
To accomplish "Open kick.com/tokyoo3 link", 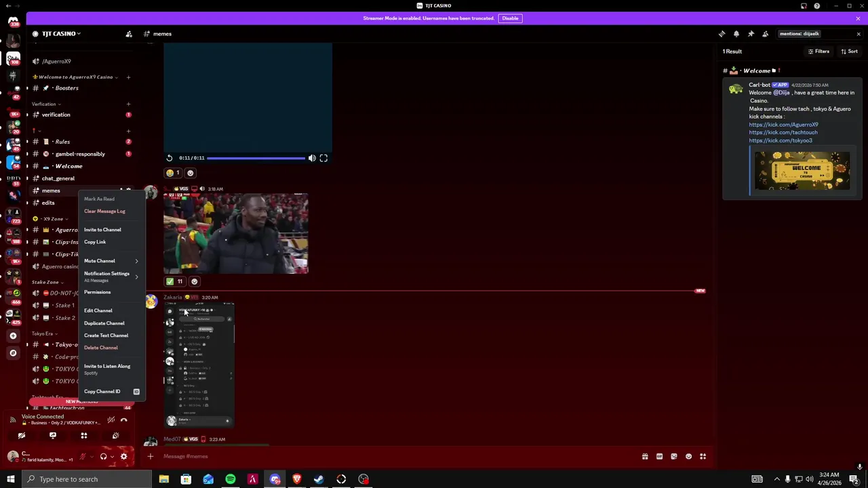I will (781, 140).
